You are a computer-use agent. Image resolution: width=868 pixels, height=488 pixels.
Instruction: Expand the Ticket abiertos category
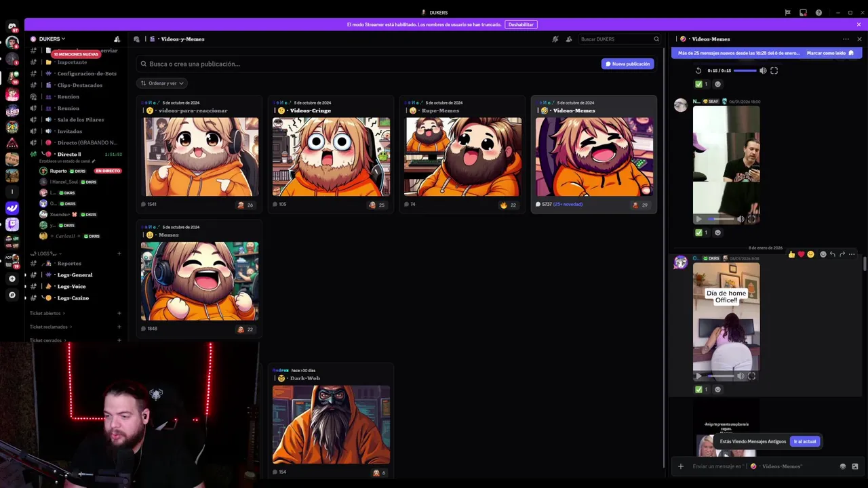pos(47,313)
